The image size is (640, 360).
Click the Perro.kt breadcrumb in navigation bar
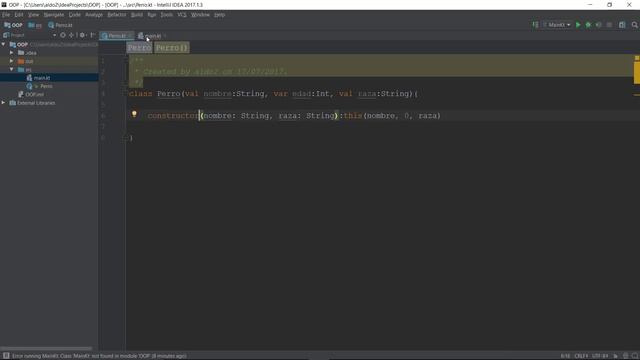point(60,25)
